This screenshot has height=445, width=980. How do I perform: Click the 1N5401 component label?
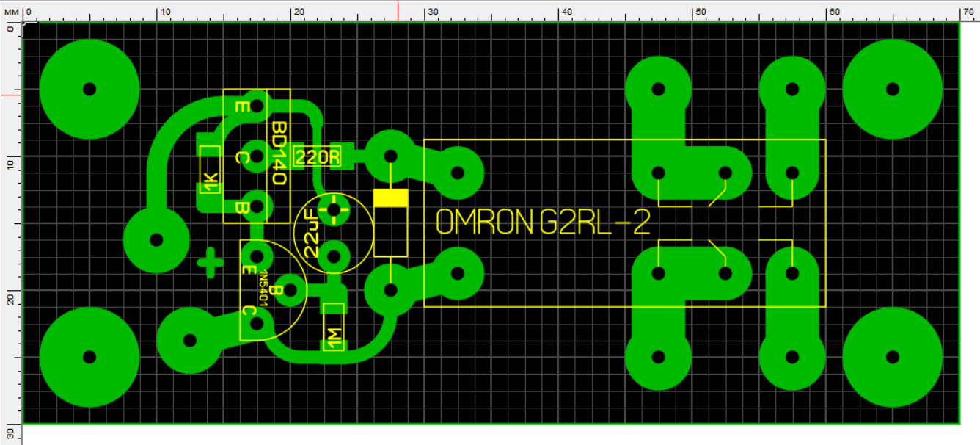(263, 289)
